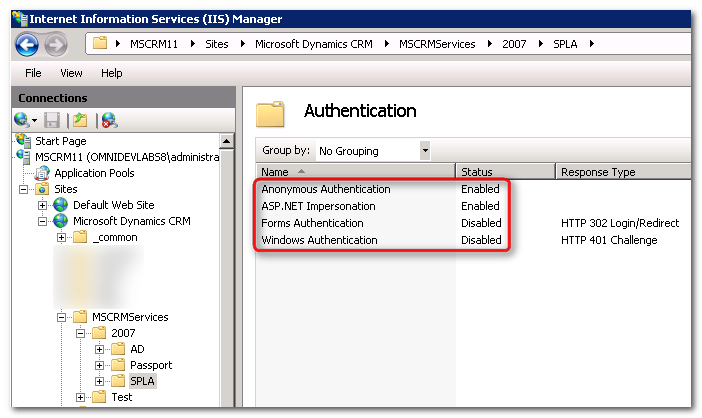Image resolution: width=702 pixels, height=418 pixels.
Task: Click the Up folder icon in Connections toolbar
Action: tap(80, 120)
